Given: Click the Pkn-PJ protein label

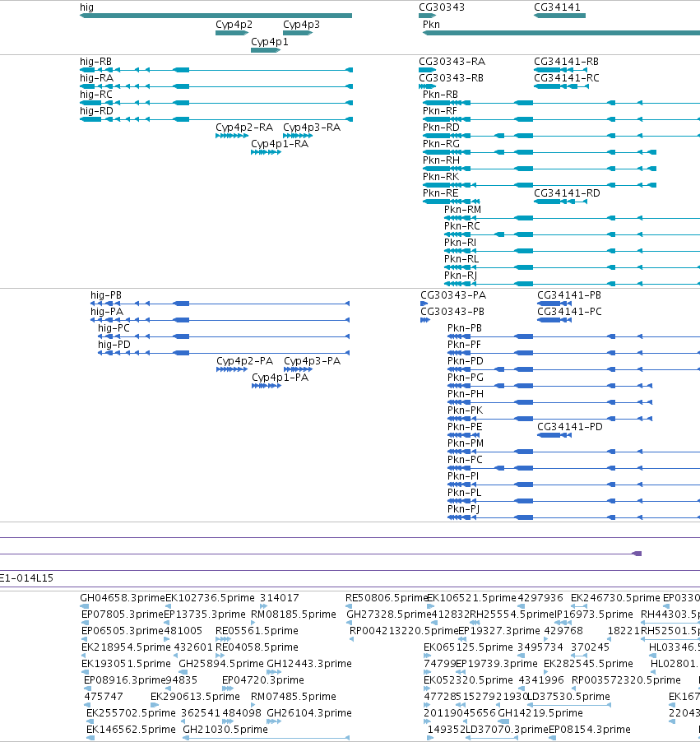Looking at the screenshot, I should click(463, 509).
